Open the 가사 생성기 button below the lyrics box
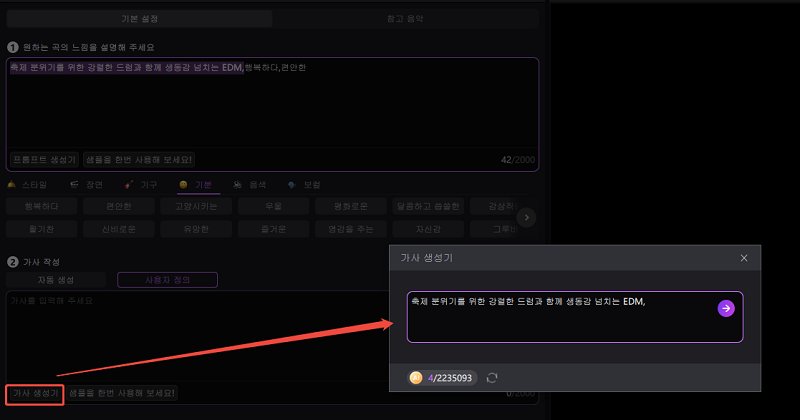 point(35,393)
